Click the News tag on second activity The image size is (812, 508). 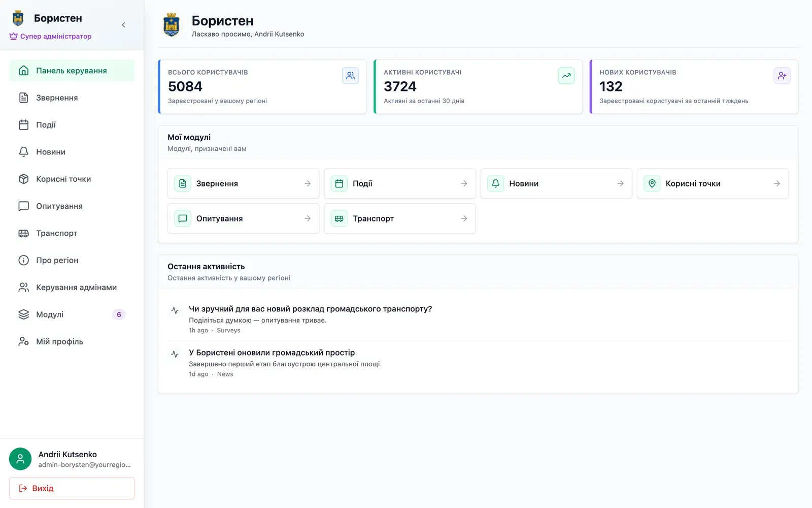[225, 374]
